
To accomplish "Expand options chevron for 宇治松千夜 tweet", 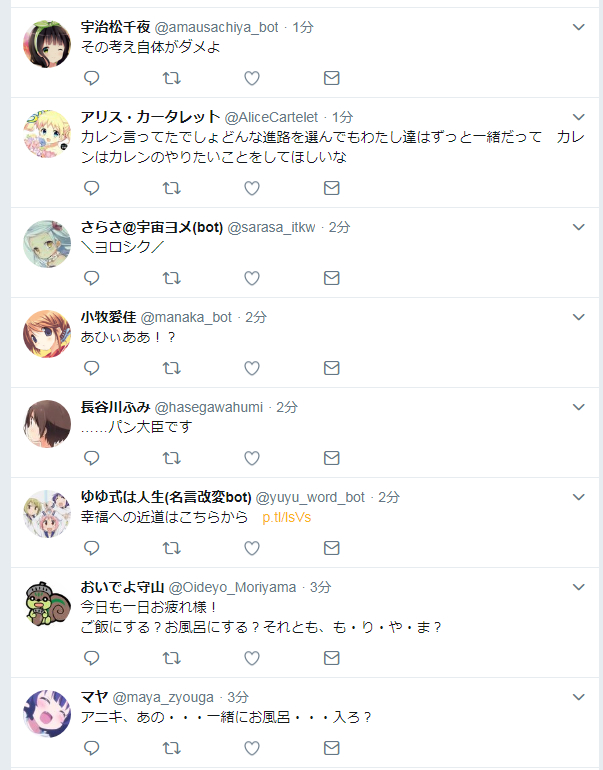I will (x=579, y=27).
